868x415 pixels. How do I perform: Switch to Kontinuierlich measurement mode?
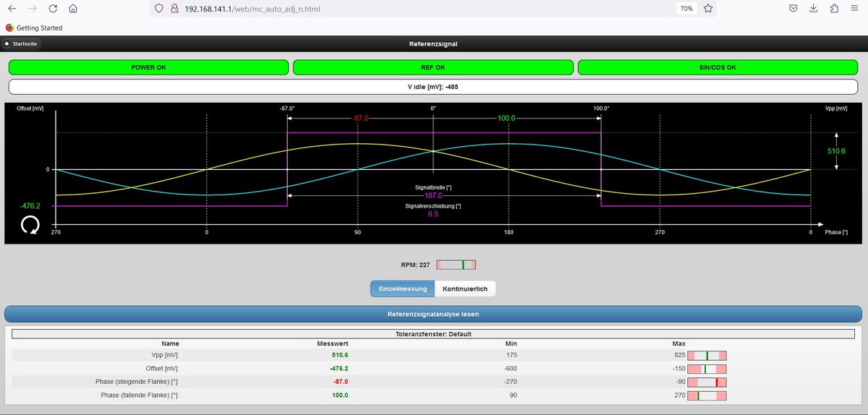465,288
